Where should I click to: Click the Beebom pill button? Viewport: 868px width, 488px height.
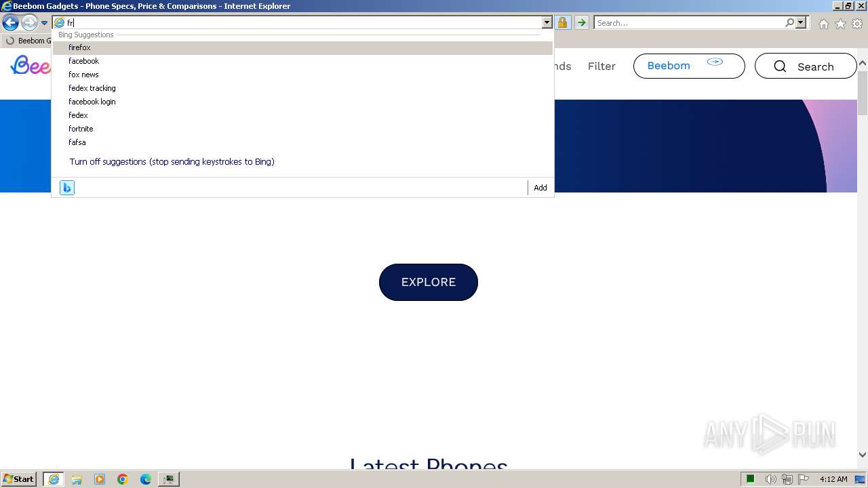689,66
